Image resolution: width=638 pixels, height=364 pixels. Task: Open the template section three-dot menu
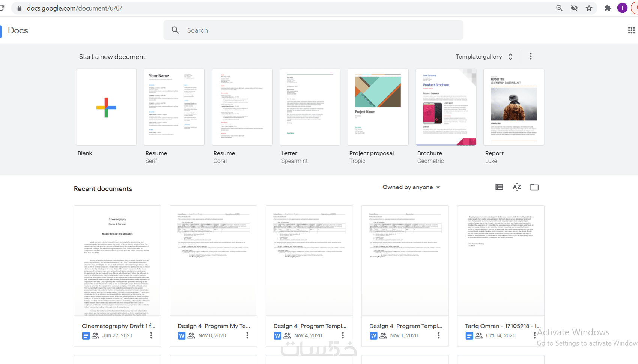530,56
